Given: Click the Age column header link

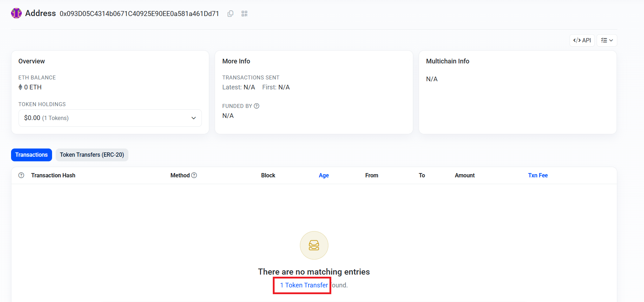Looking at the screenshot, I should [324, 175].
